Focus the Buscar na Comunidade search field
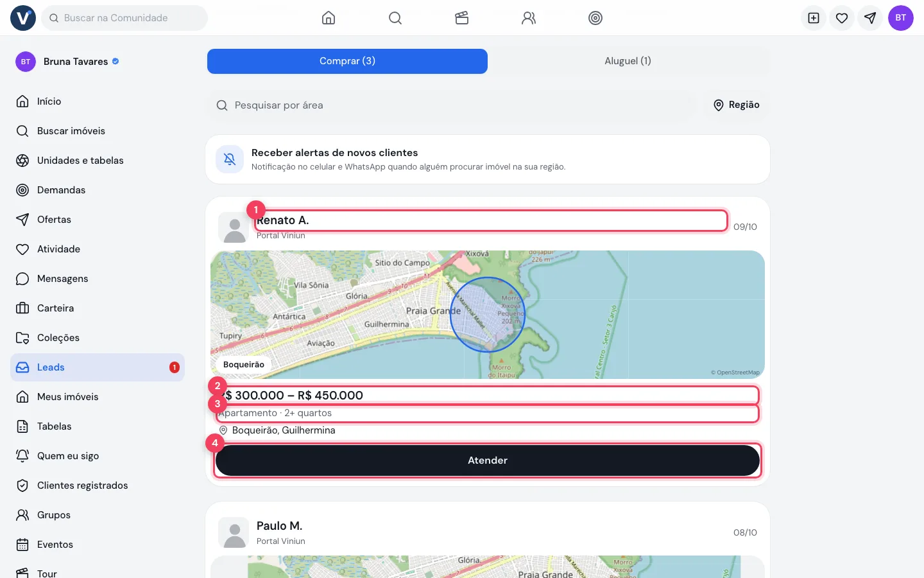This screenshot has height=578, width=924. tap(124, 18)
